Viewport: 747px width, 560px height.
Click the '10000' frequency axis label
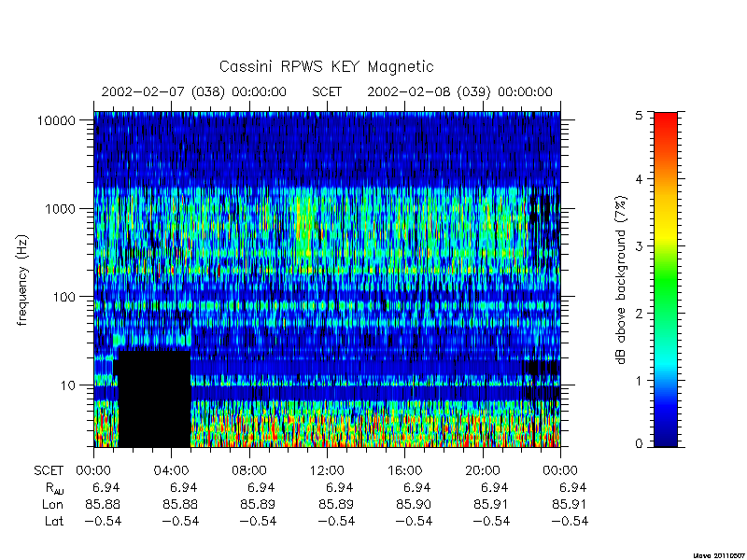56,120
